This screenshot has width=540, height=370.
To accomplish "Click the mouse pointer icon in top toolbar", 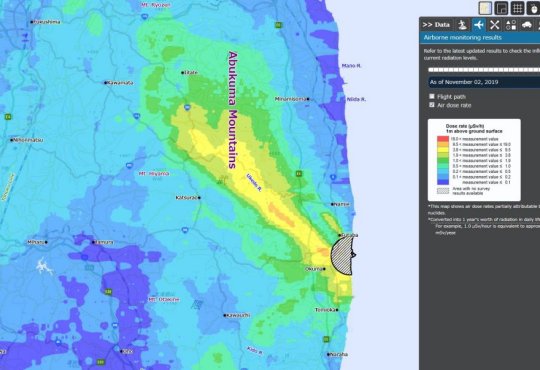I will click(x=533, y=8).
